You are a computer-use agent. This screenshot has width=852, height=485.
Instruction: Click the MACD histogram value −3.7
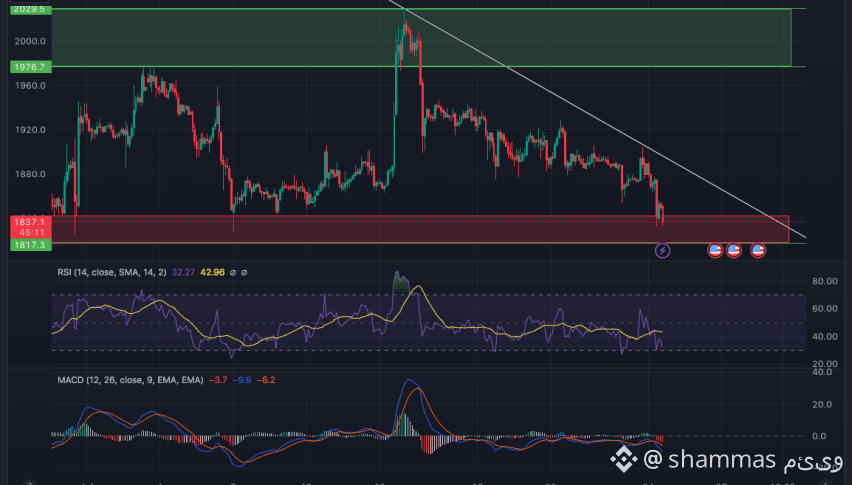(x=218, y=380)
